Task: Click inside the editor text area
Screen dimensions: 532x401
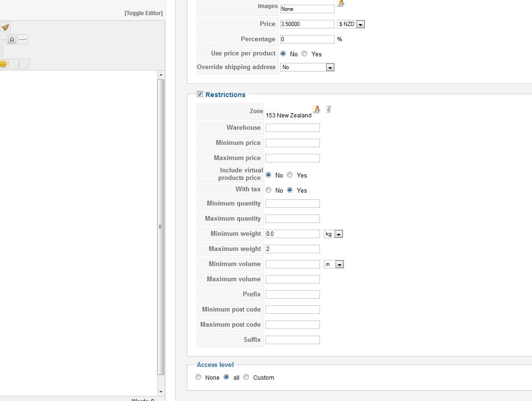Action: 79,233
